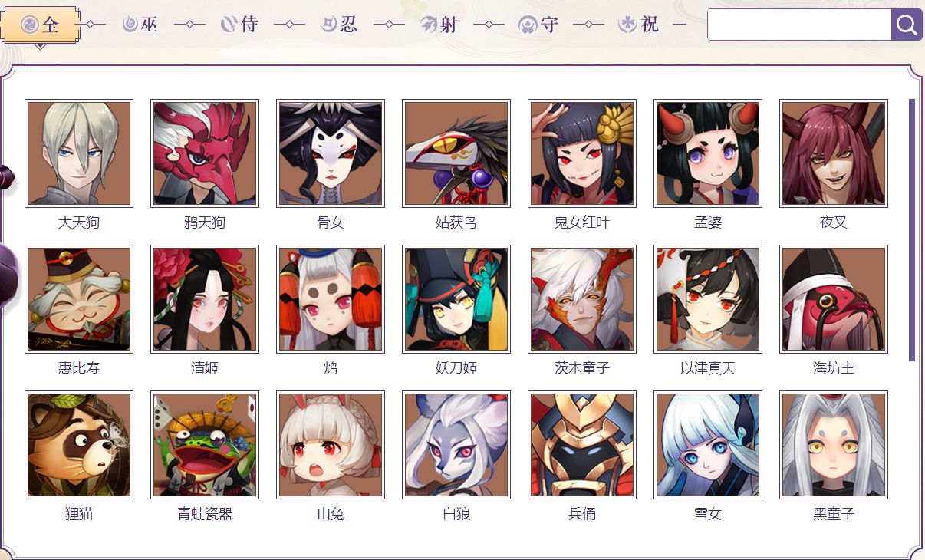Screen dimensions: 925x560
Task: Choose the 祝 class tab
Action: [x=638, y=25]
